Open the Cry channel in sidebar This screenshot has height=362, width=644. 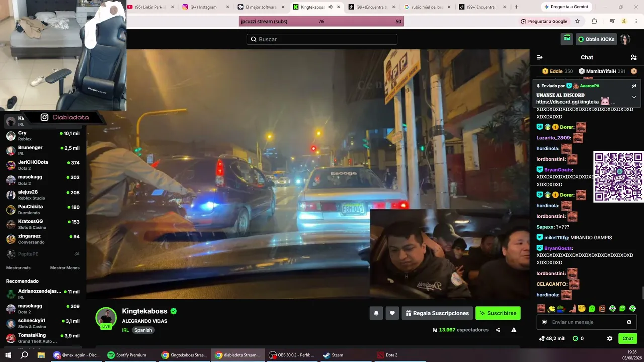pos(43,136)
